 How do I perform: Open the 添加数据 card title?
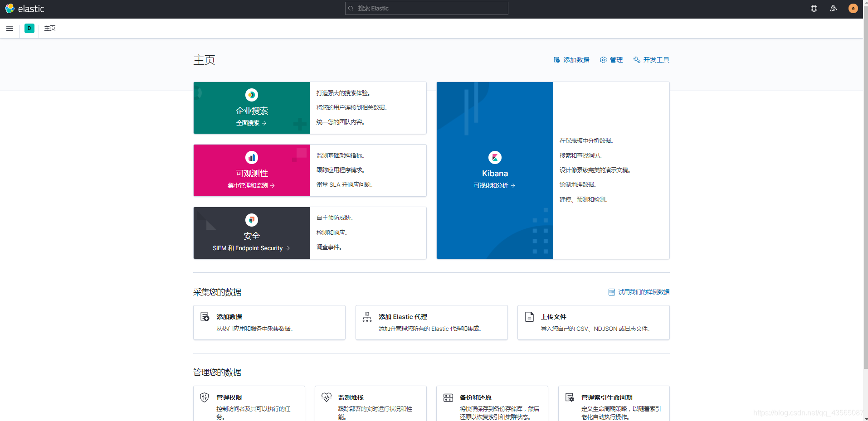(229, 317)
